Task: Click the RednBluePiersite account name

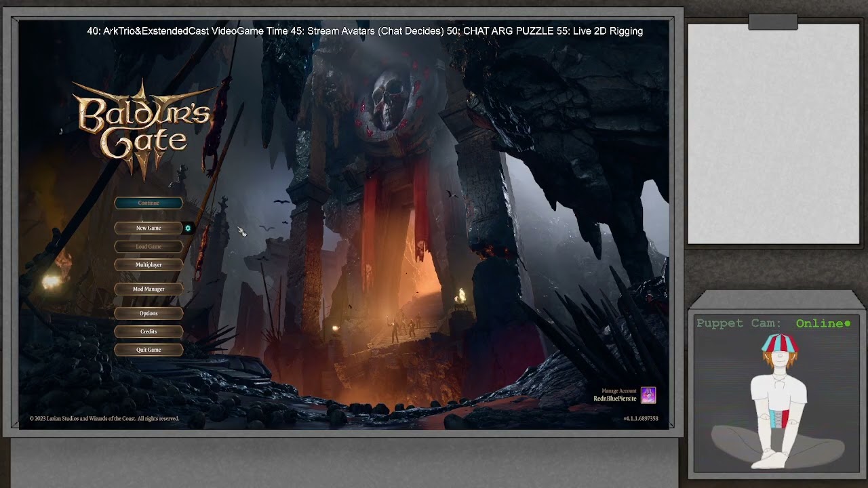Action: (615, 399)
